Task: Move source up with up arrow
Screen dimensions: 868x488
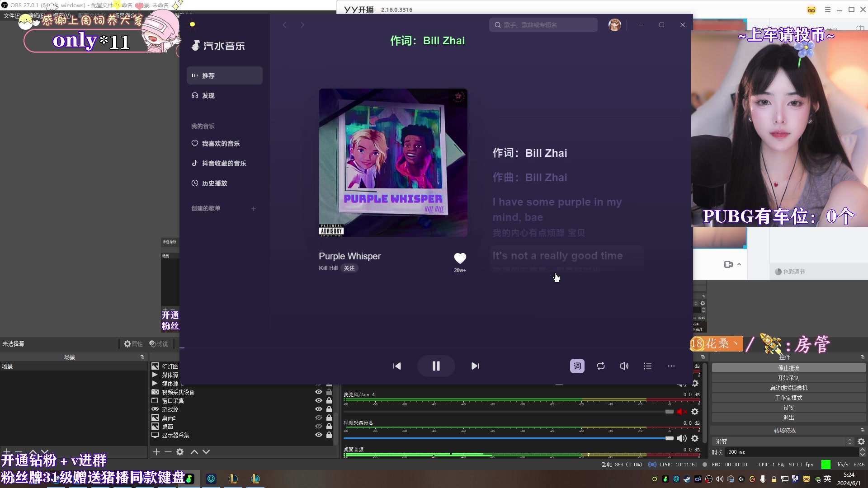Action: pyautogui.click(x=194, y=452)
